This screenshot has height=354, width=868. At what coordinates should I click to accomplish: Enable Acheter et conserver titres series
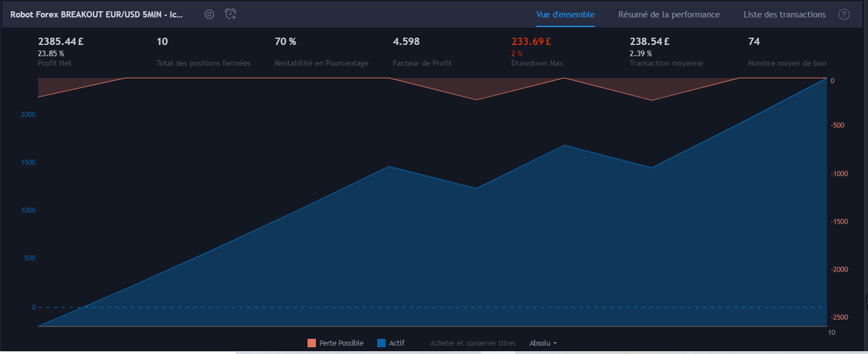[x=472, y=343]
